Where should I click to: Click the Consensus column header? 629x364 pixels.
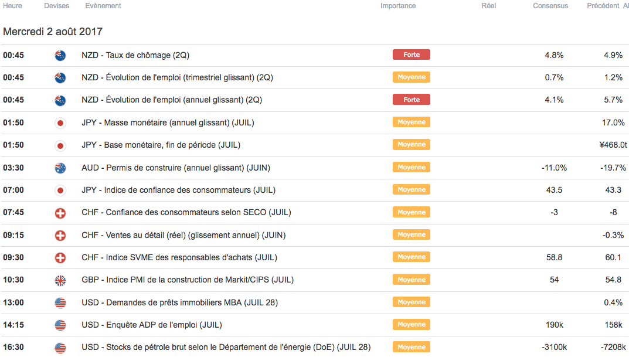pyautogui.click(x=550, y=6)
